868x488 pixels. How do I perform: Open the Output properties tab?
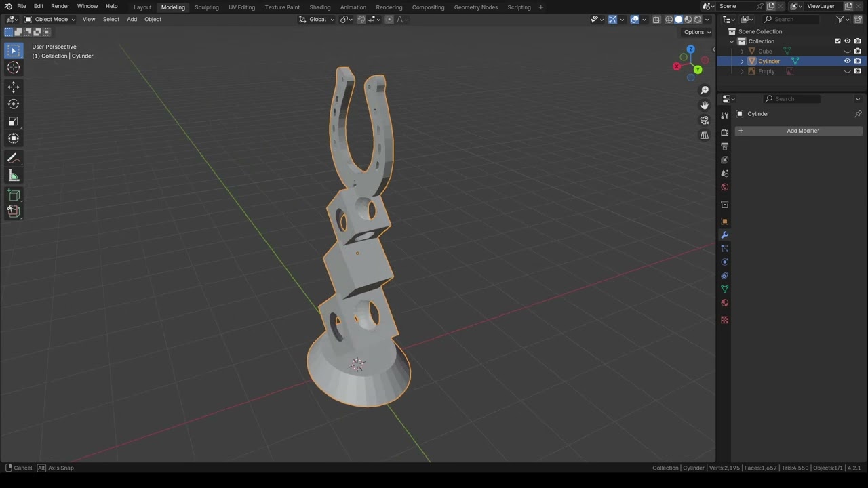coord(724,146)
